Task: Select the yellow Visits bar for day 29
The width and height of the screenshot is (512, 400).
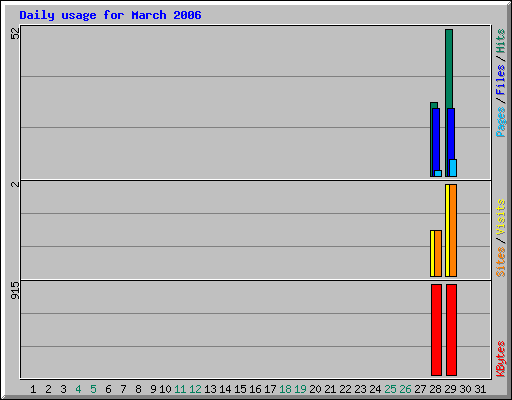Action: point(447,230)
